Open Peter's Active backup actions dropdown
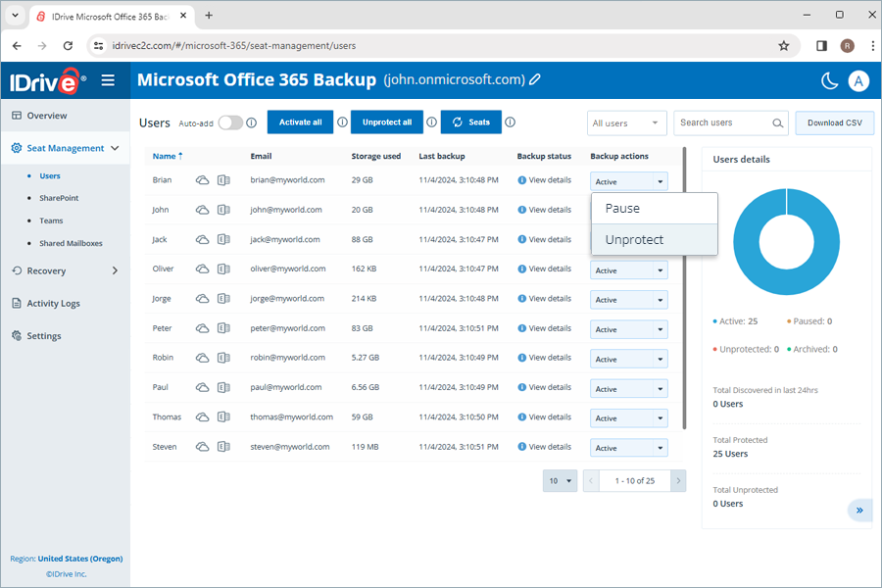 [628, 329]
